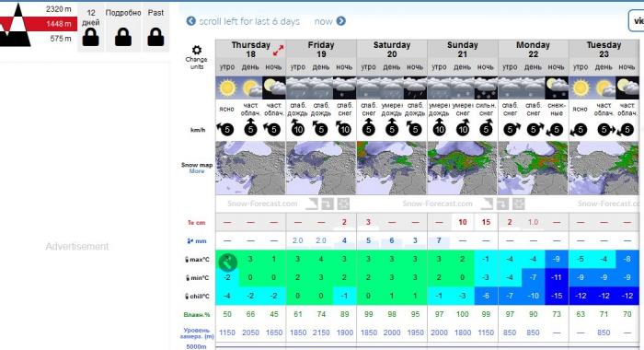Click the Tuesday morning sunny weather icon

tap(580, 87)
